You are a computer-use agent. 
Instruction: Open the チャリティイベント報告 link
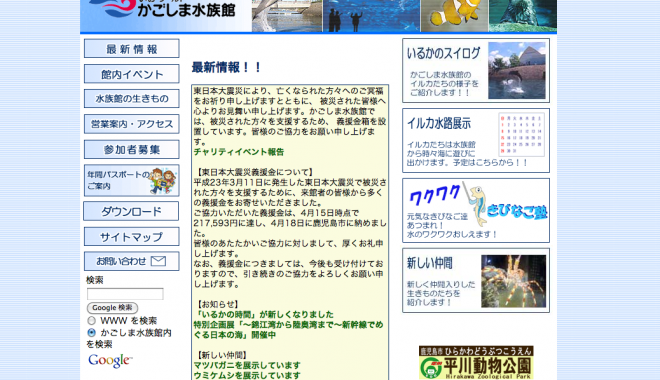tap(239, 152)
